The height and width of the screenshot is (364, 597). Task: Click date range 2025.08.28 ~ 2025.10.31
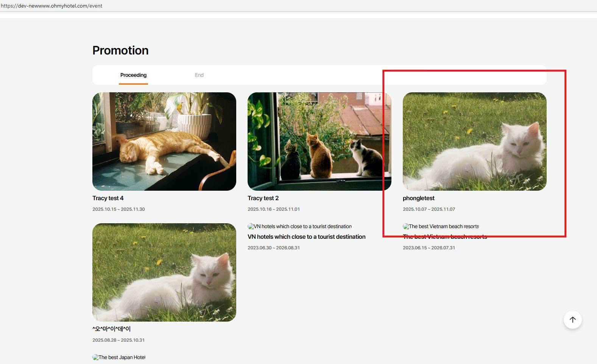(x=118, y=340)
